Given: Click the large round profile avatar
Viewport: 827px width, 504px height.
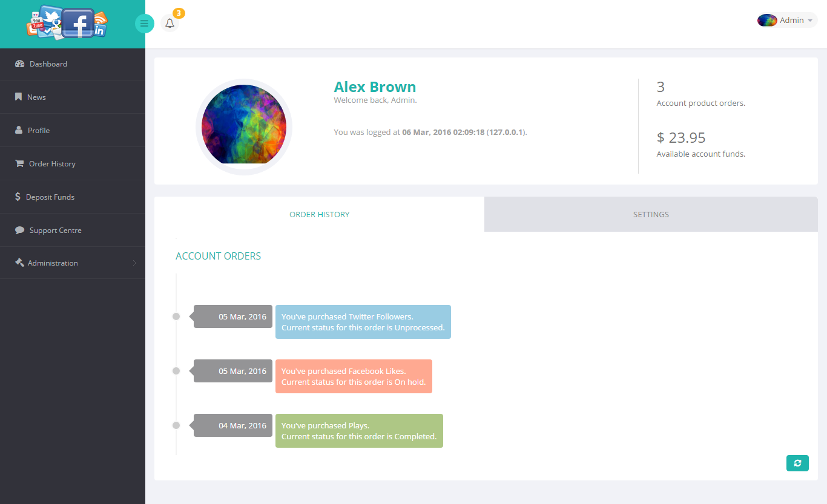Looking at the screenshot, I should pyautogui.click(x=244, y=126).
